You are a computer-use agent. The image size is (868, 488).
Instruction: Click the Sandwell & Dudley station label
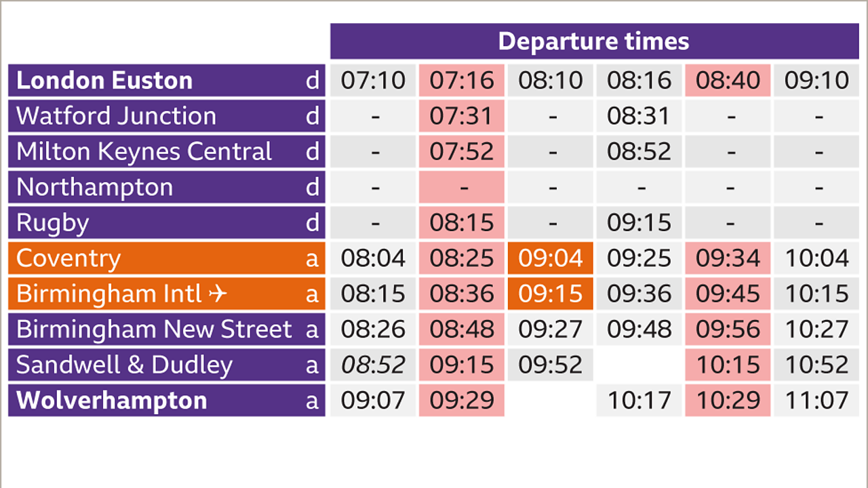point(124,365)
